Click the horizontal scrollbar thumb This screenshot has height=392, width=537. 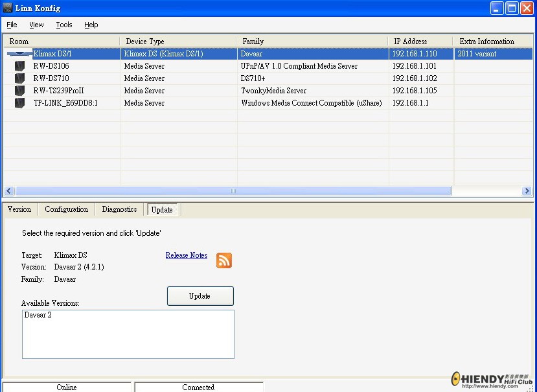233,191
